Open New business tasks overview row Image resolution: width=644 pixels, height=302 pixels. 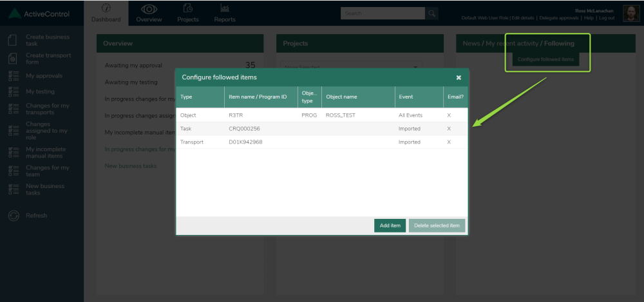pyautogui.click(x=131, y=166)
